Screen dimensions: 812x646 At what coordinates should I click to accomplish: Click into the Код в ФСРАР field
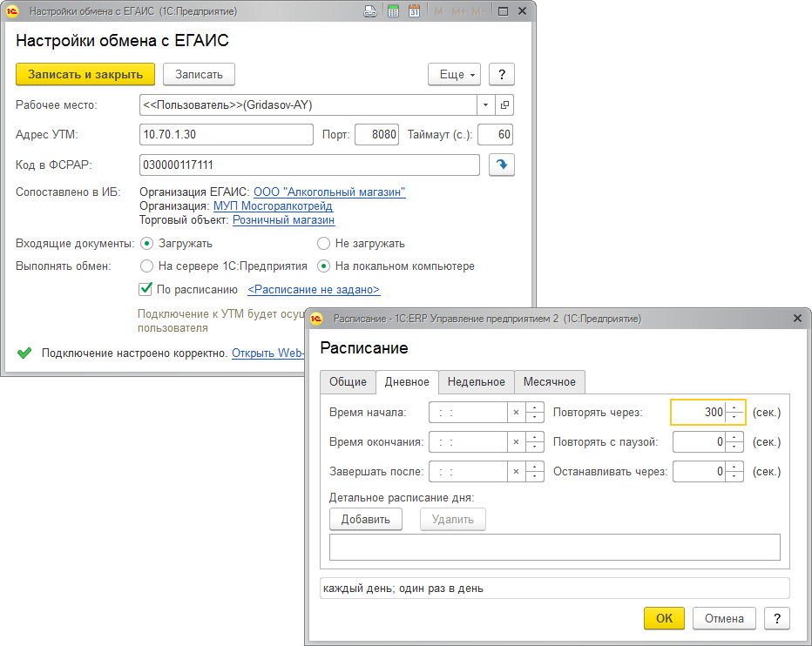tap(309, 165)
